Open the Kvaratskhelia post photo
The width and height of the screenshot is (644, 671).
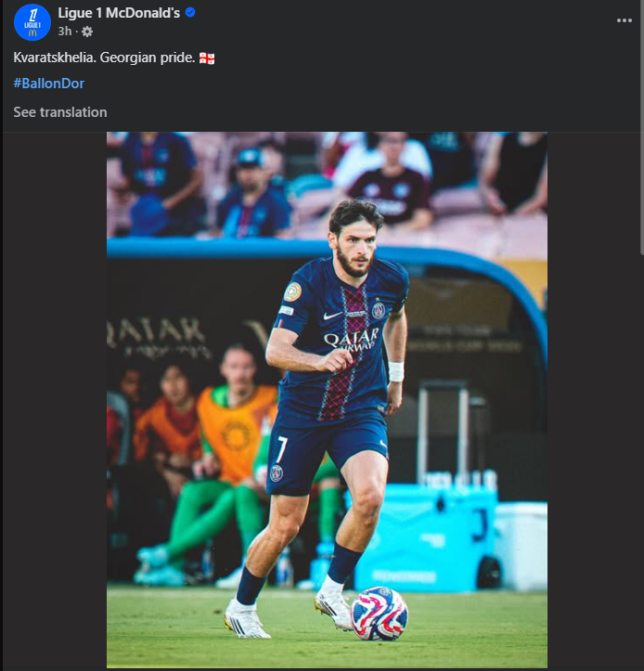point(327,399)
